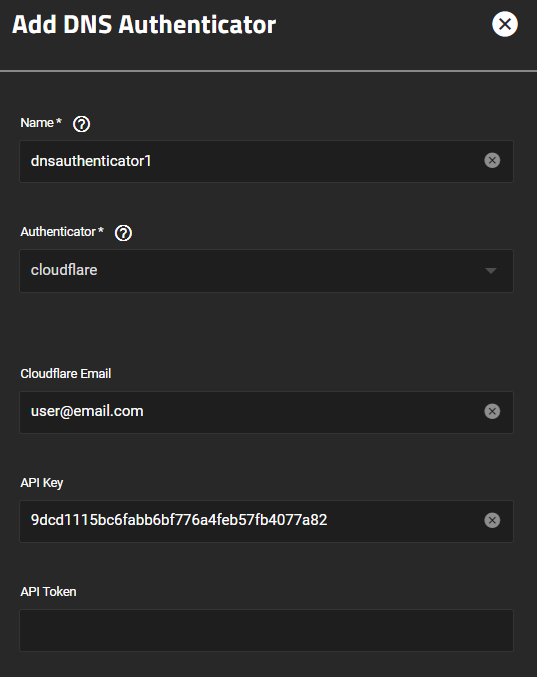Viewport: 537px width, 677px height.
Task: Clear the Cloudflare Email field value
Action: pos(492,411)
